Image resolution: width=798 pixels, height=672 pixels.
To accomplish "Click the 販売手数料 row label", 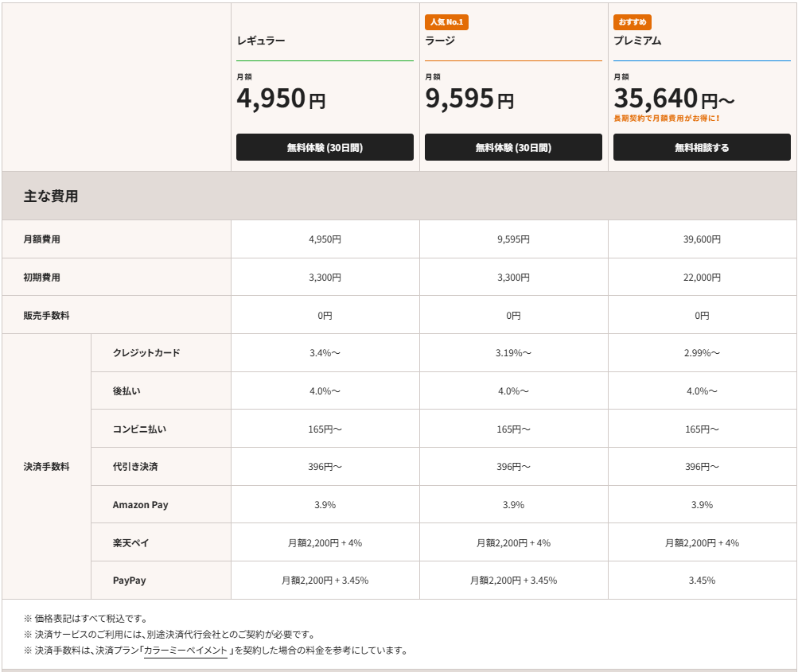I will coord(46,316).
